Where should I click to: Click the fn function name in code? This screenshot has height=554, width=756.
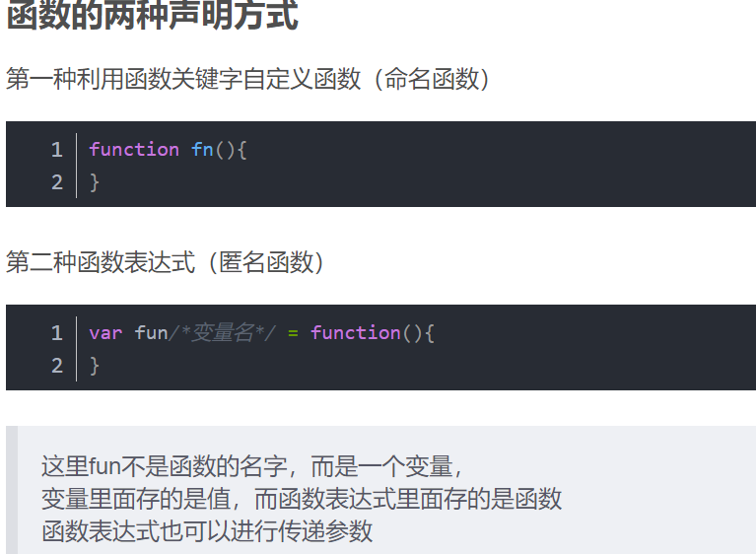pos(202,150)
